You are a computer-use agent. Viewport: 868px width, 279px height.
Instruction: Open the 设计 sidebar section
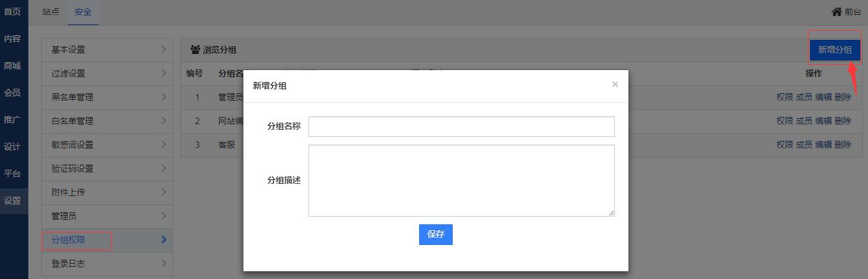point(12,147)
